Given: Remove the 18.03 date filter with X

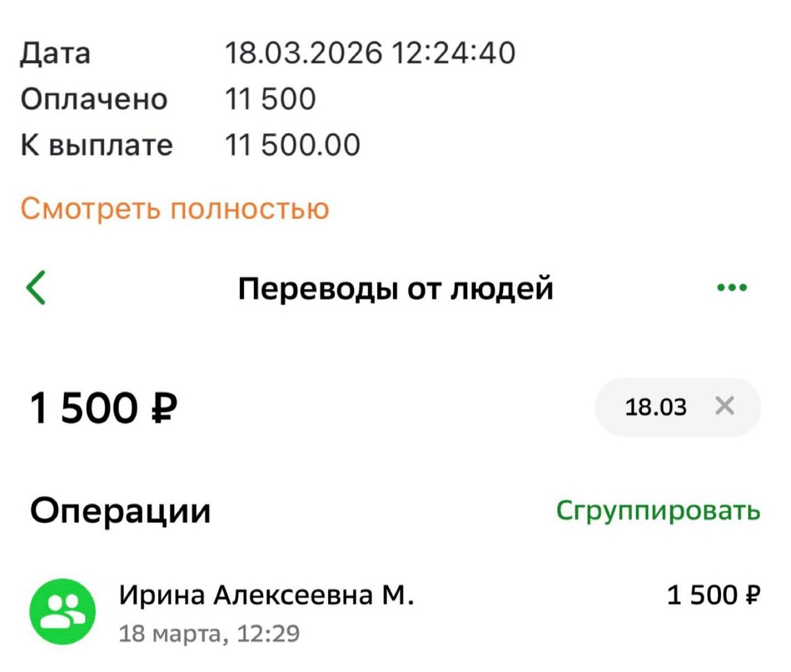Looking at the screenshot, I should [x=724, y=406].
